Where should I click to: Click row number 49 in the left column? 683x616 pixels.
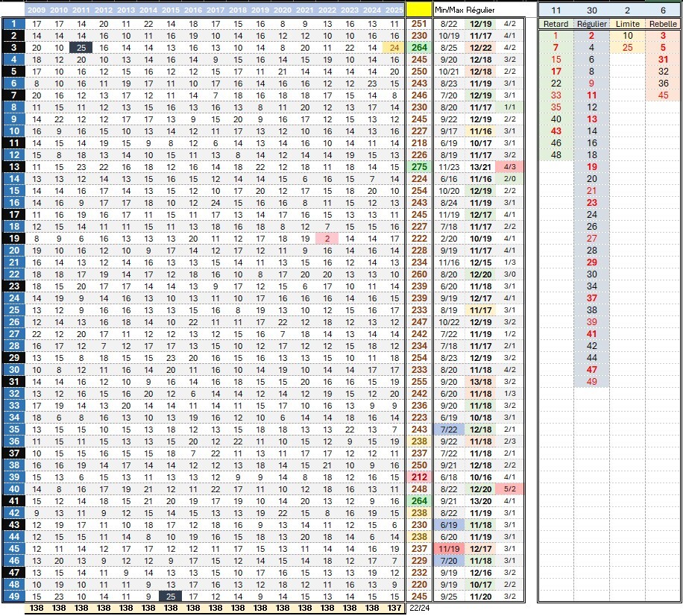click(13, 597)
